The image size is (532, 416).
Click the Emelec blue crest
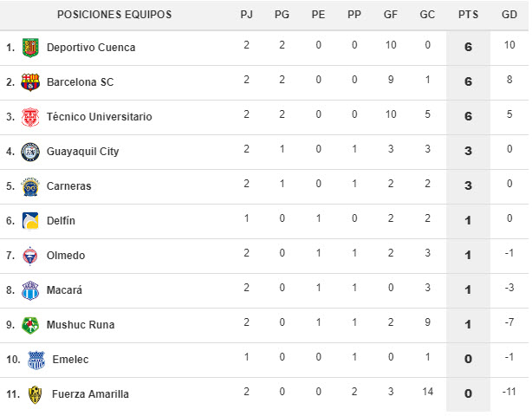point(36,360)
